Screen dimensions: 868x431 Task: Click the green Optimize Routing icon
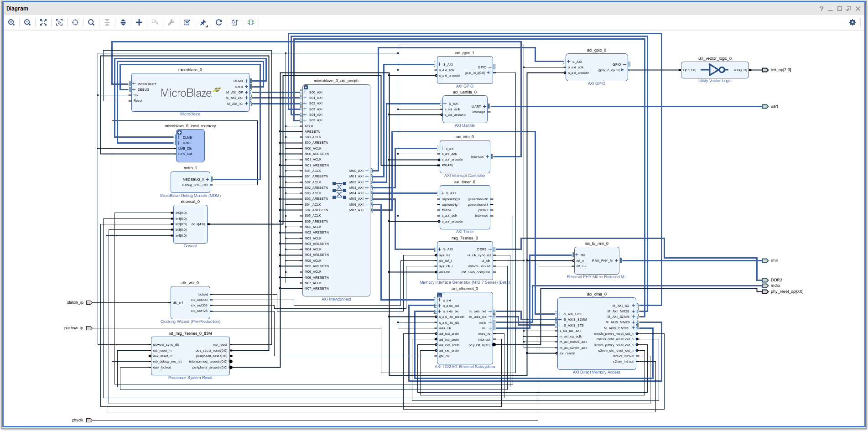(x=251, y=22)
